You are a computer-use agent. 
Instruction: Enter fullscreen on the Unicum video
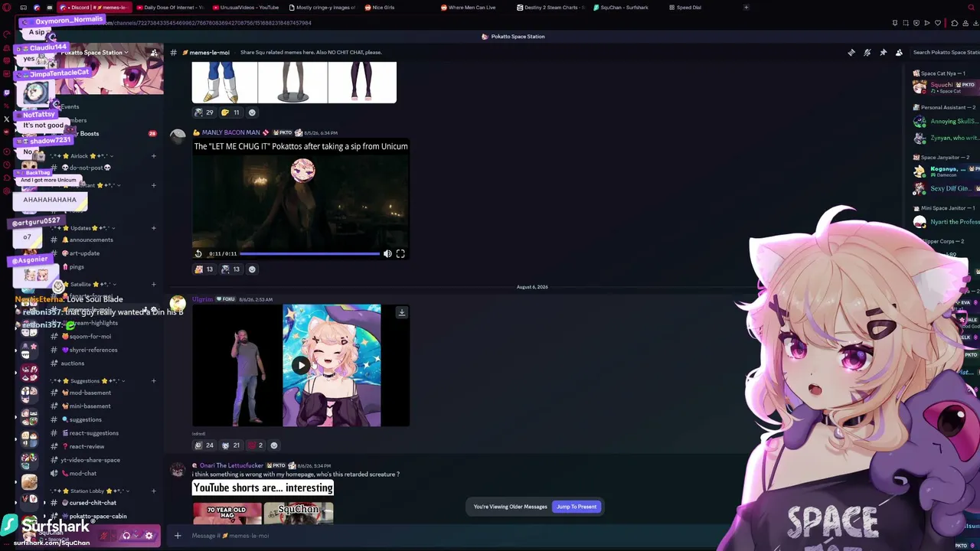(400, 253)
